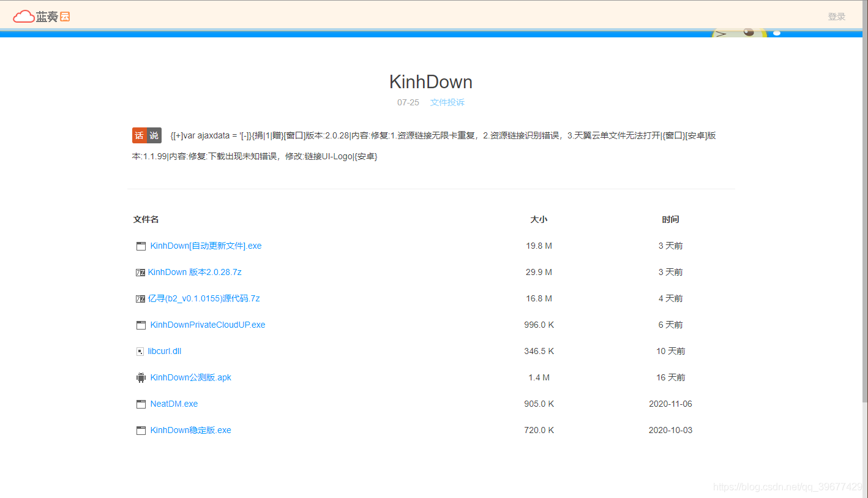Click the dll file icon beside libcurl.dll
This screenshot has height=498, width=868.
(x=140, y=352)
